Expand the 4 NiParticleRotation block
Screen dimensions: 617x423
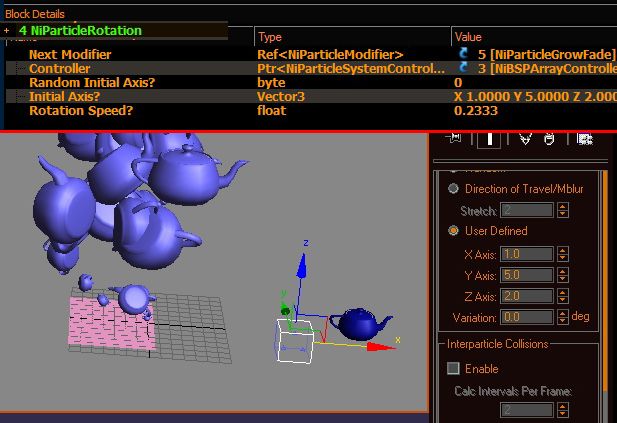tap(7, 30)
